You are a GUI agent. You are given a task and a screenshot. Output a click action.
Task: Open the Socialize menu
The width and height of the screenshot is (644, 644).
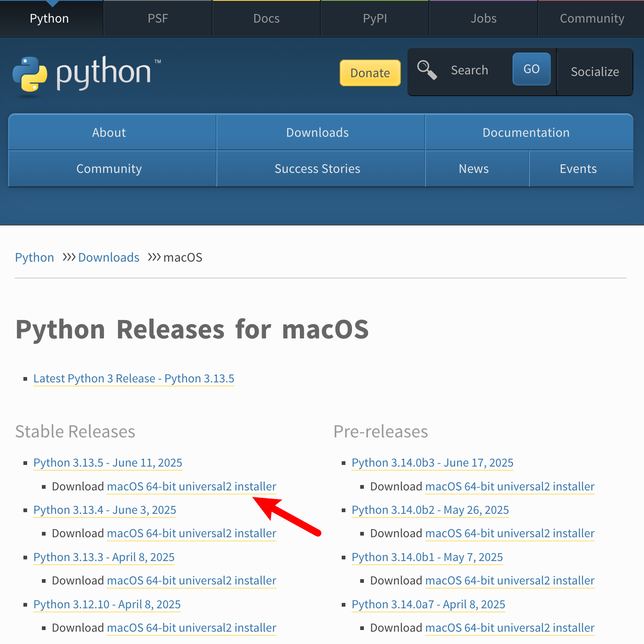pyautogui.click(x=595, y=72)
